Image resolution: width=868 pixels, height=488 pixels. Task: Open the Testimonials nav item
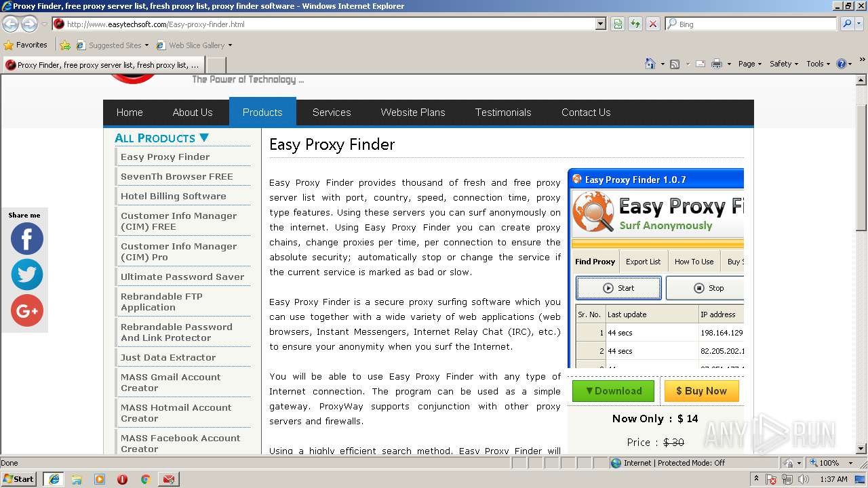(x=503, y=113)
